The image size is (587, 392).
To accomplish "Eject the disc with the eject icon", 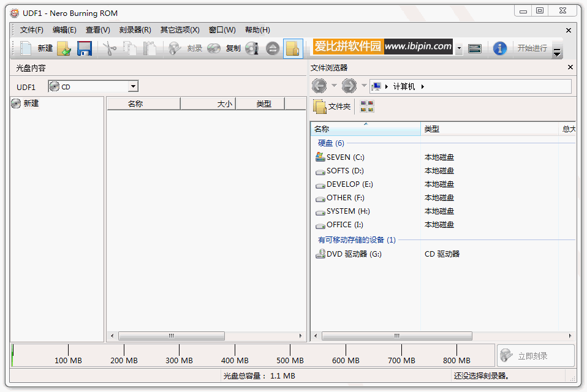I will coord(273,48).
